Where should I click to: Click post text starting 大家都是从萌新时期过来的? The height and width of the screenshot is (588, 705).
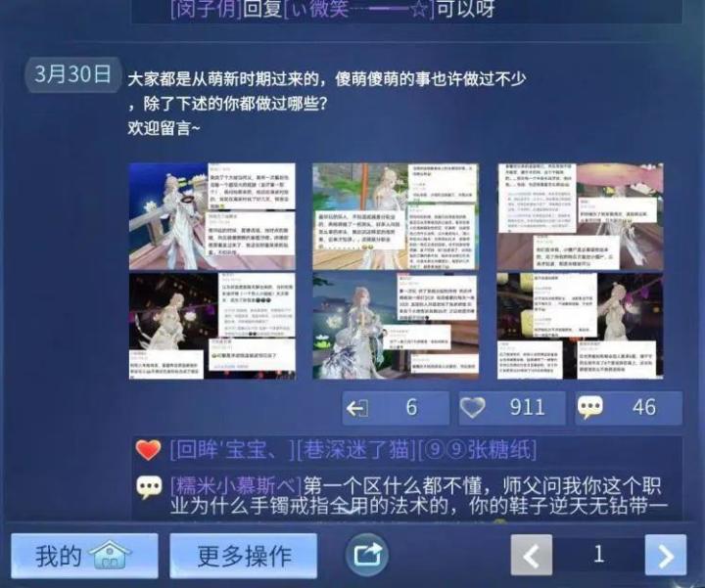point(326,79)
